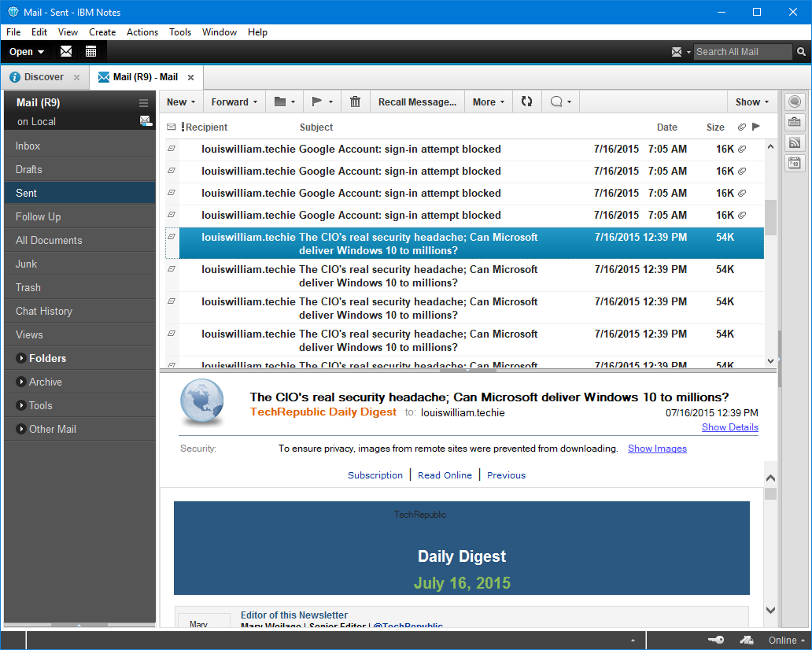Open the Previous link in preview
Image resolution: width=812 pixels, height=650 pixels.
[506, 475]
